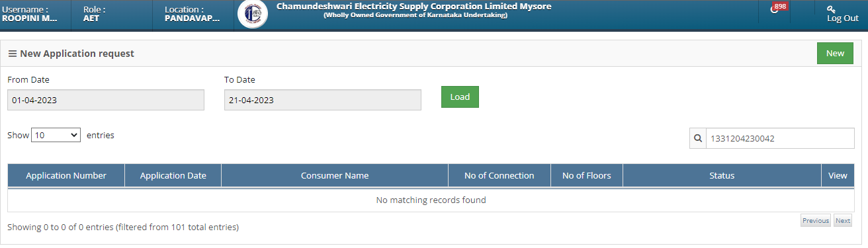Sort by Status column header
Image resolution: width=868 pixels, height=248 pixels.
722,175
